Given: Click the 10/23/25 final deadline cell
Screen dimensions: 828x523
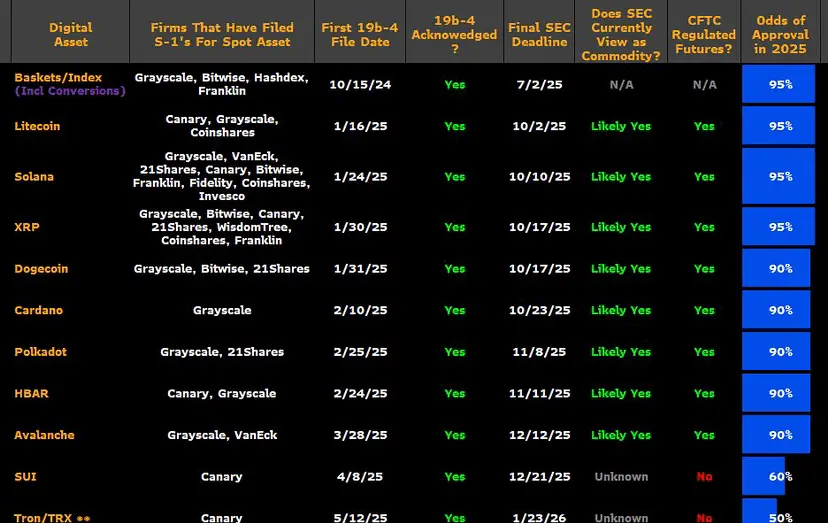Looking at the screenshot, I should tap(539, 310).
